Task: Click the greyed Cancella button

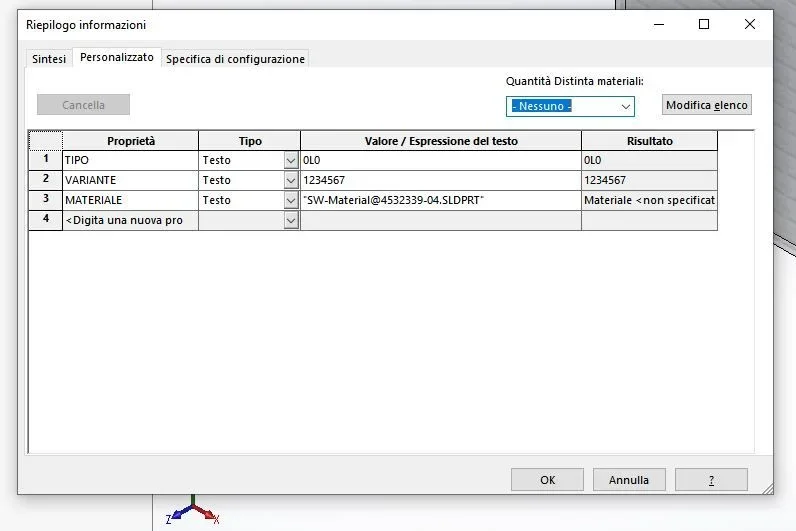Action: point(83,105)
